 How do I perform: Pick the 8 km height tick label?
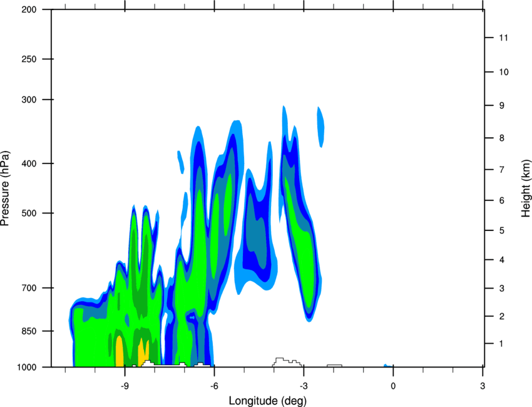pos(501,138)
